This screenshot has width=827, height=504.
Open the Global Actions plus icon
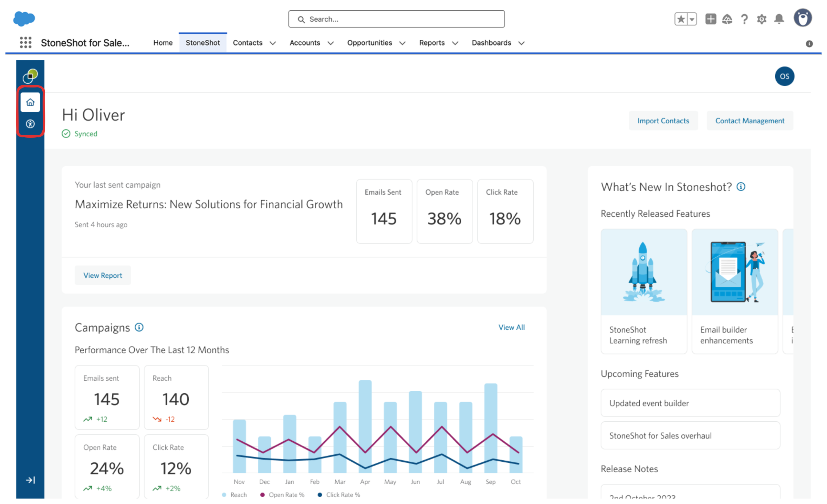coord(710,19)
